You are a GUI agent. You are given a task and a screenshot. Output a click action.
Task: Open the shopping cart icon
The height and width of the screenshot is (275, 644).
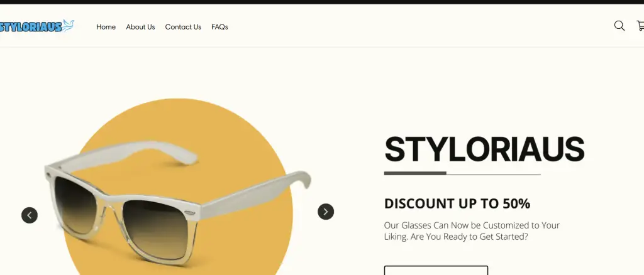tap(640, 26)
